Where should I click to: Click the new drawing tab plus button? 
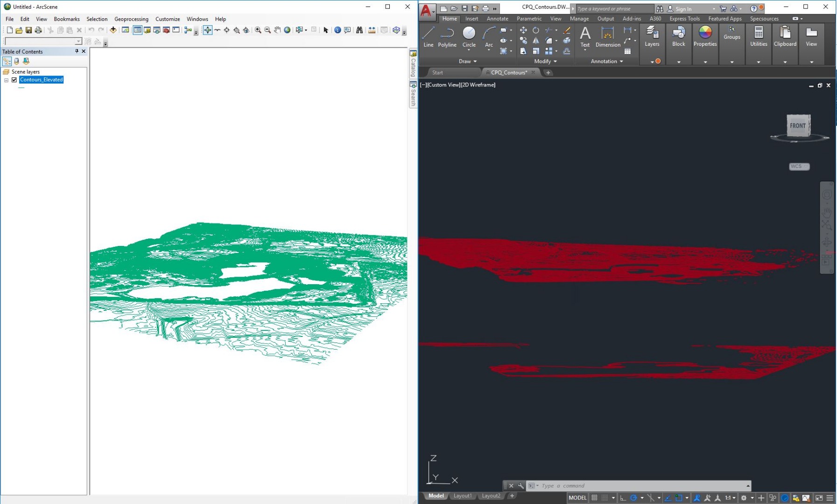click(548, 72)
